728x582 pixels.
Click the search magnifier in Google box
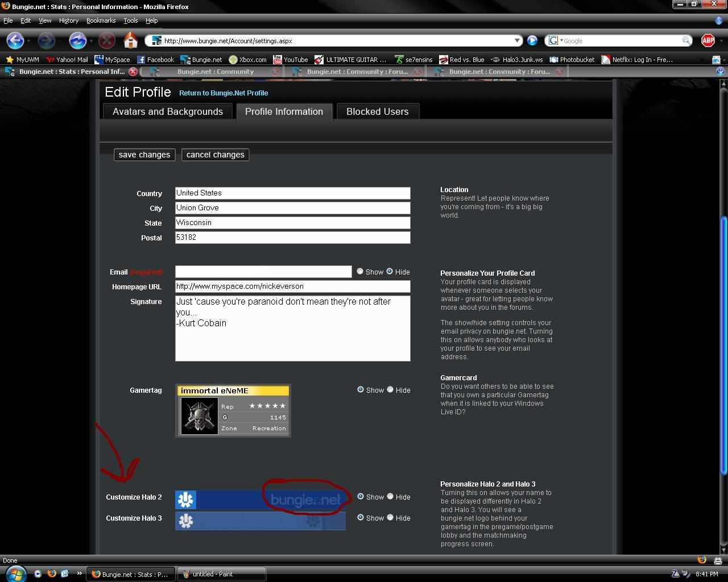tap(686, 40)
